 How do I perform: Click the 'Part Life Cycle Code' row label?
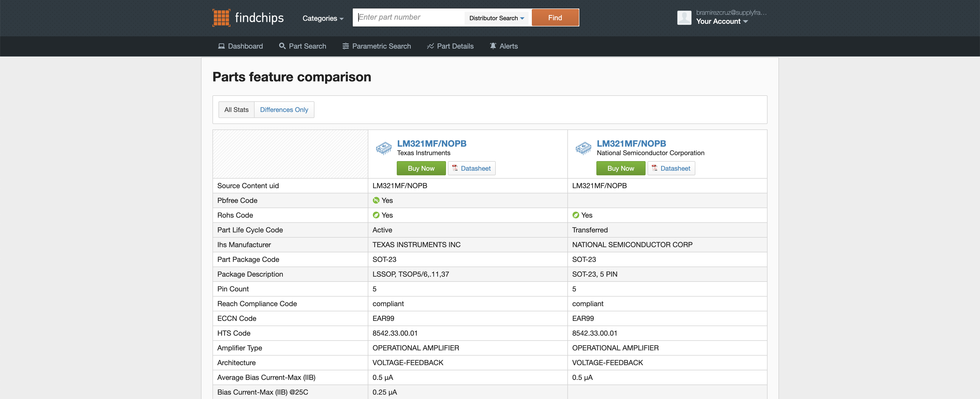(x=250, y=230)
